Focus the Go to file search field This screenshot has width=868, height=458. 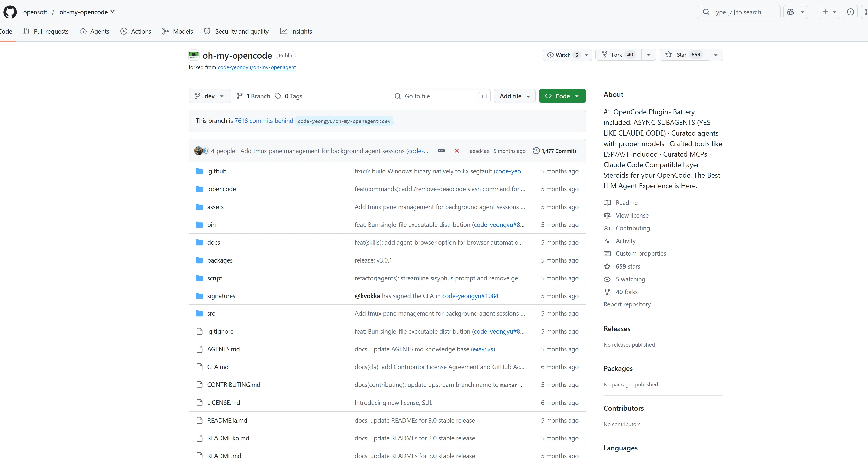point(440,96)
